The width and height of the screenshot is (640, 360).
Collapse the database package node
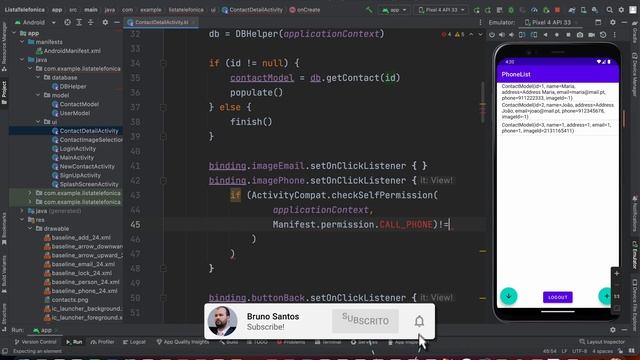[x=38, y=78]
